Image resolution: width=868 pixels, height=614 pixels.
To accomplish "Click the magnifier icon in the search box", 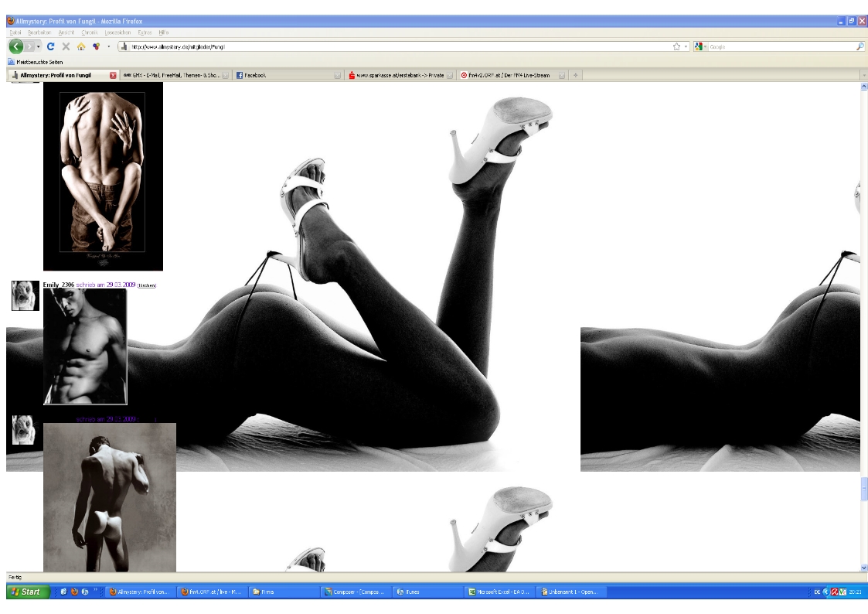I will 859,46.
